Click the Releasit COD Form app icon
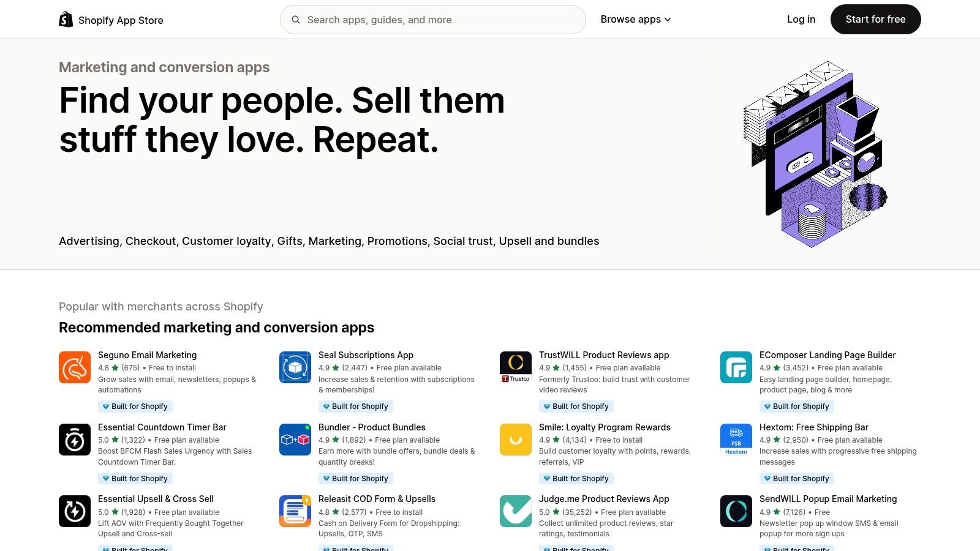The width and height of the screenshot is (980, 551). click(x=295, y=511)
